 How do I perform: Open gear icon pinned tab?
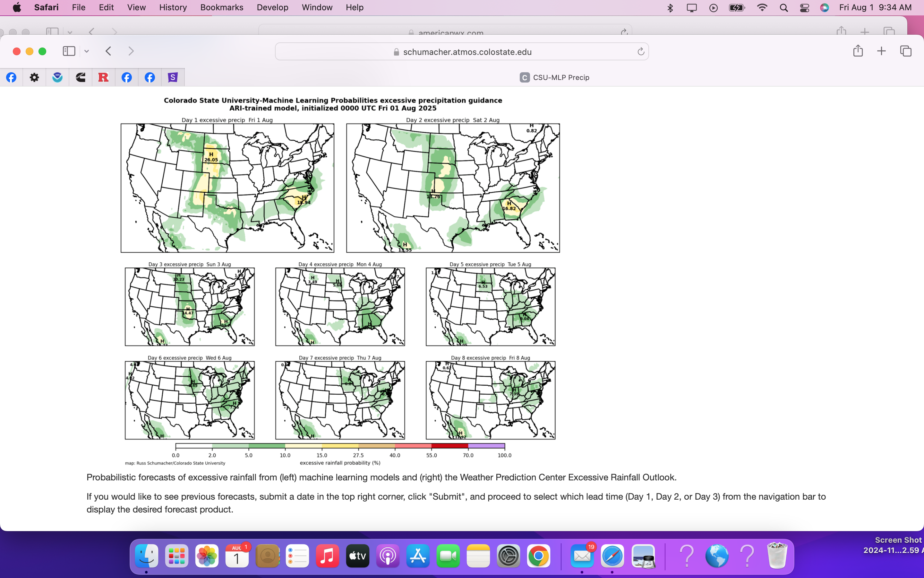[x=34, y=78]
